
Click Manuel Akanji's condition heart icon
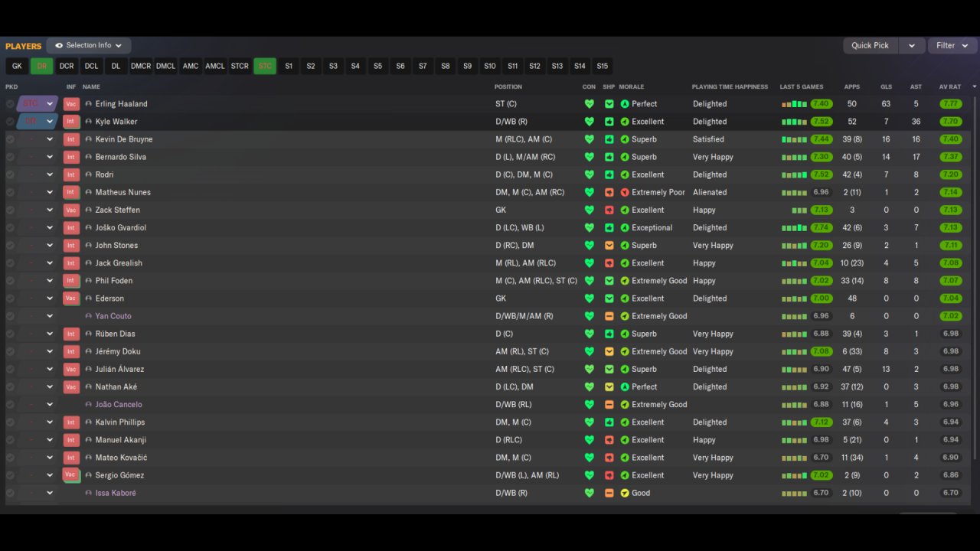tap(589, 440)
